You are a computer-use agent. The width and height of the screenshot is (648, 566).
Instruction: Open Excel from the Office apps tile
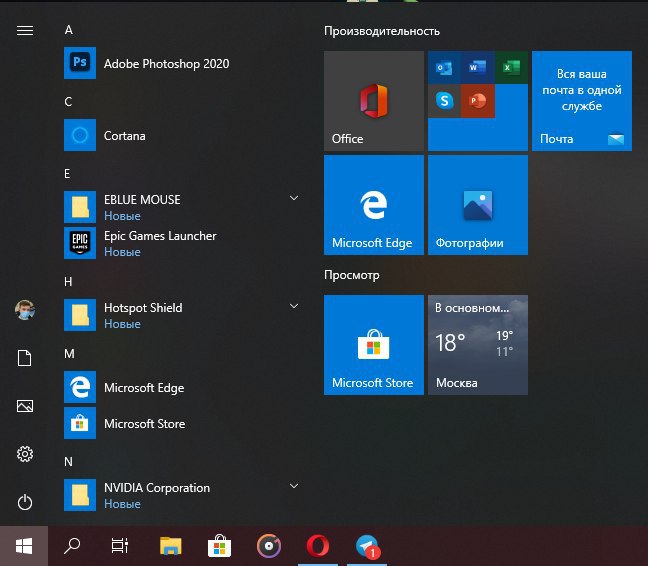(x=512, y=67)
